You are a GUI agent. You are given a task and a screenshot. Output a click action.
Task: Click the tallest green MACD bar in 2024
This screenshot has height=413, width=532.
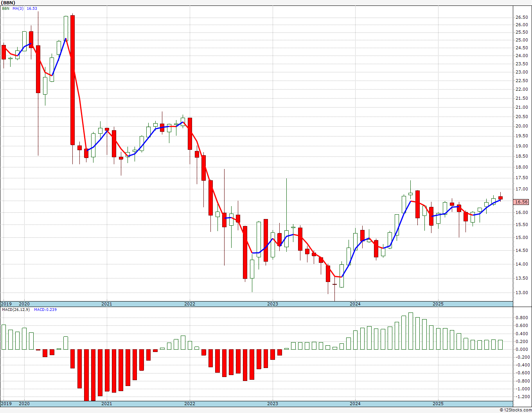(411, 331)
